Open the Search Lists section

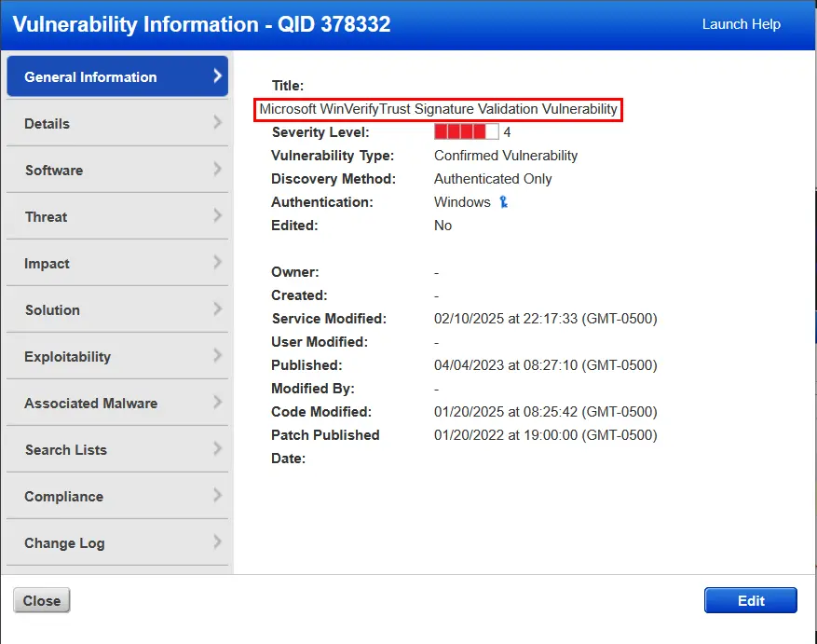tap(117, 449)
